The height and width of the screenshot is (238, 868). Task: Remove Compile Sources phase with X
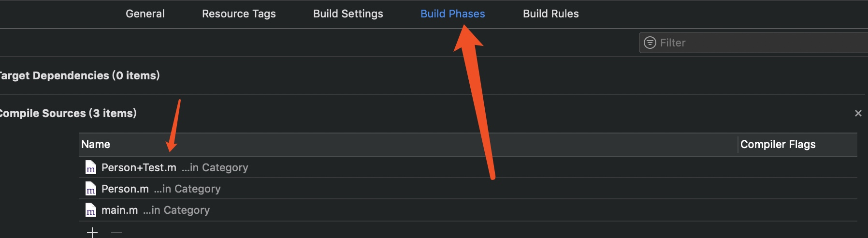pyautogui.click(x=858, y=113)
